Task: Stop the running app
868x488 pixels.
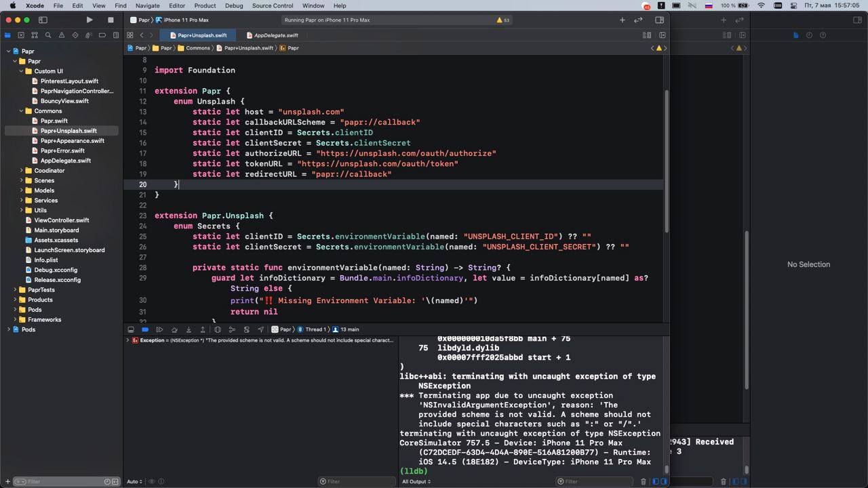Action: click(x=111, y=20)
